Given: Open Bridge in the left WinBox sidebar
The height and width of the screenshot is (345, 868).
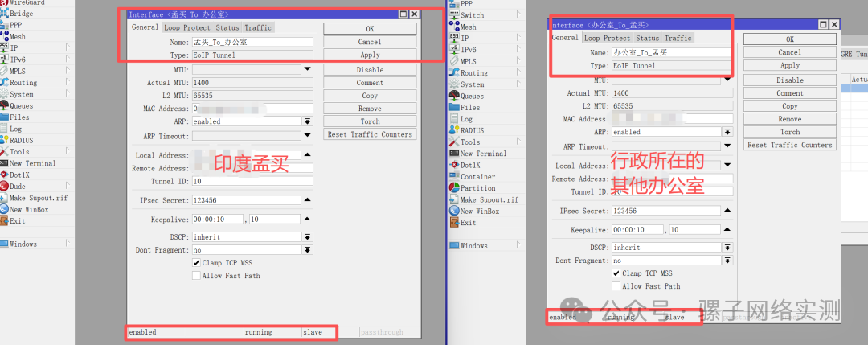Looking at the screenshot, I should point(21,14).
